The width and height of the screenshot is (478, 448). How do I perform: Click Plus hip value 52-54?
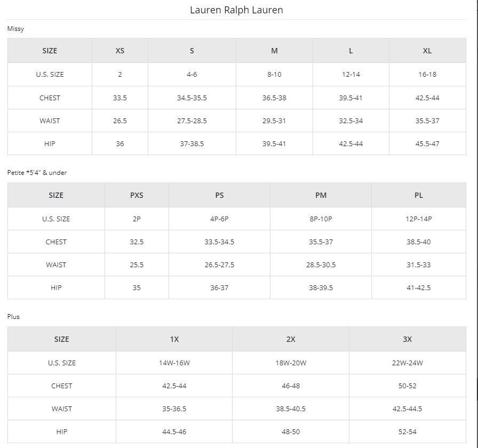(x=408, y=432)
